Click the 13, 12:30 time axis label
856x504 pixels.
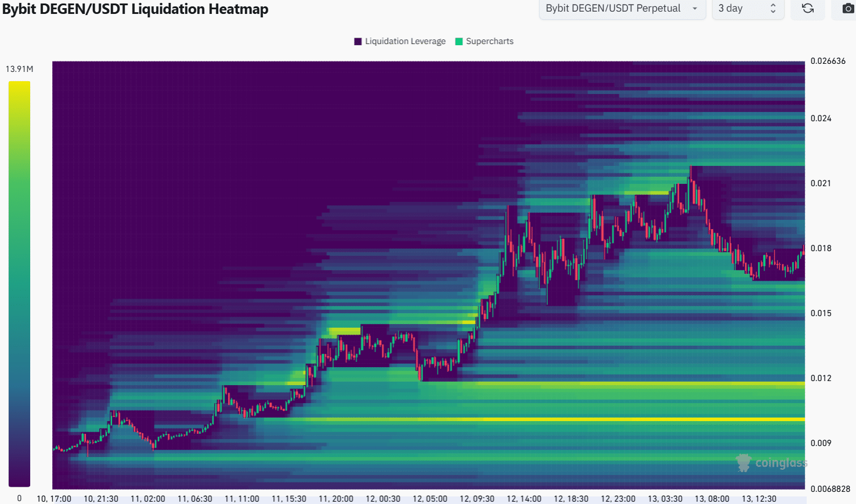pyautogui.click(x=759, y=499)
